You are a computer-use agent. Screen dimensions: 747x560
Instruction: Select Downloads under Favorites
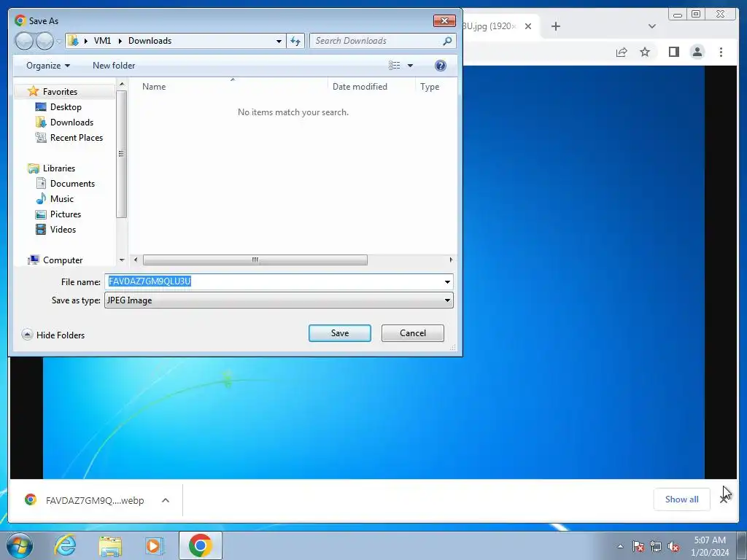(x=71, y=122)
